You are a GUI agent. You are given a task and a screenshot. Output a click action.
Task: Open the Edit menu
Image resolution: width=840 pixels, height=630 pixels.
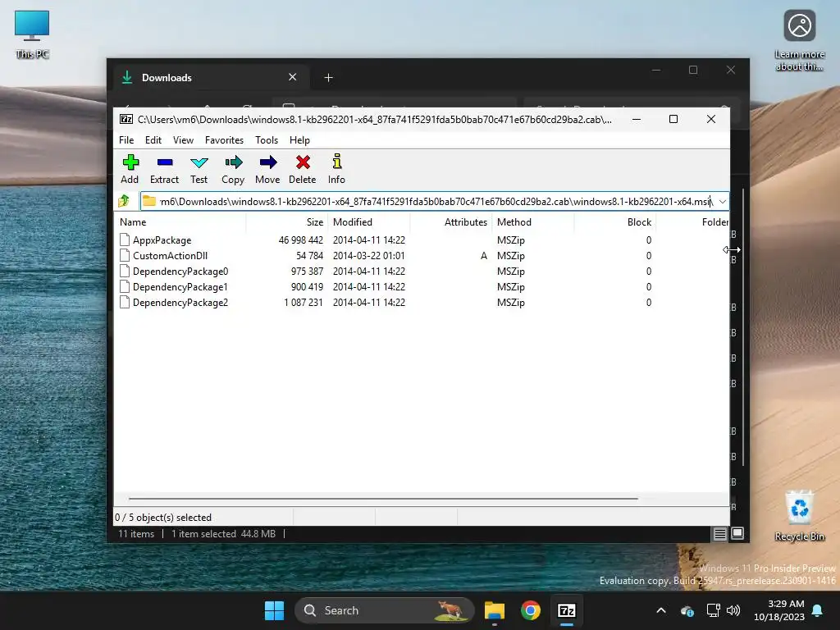[153, 139]
